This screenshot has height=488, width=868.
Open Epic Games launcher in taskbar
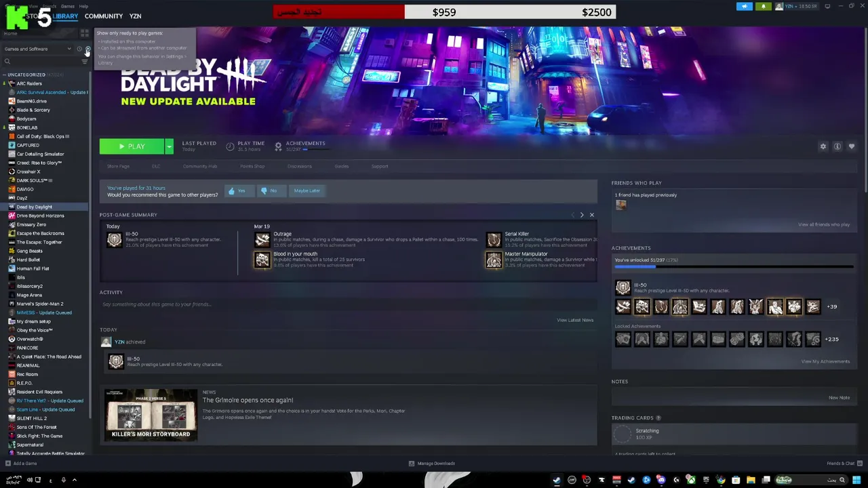pyautogui.click(x=706, y=480)
